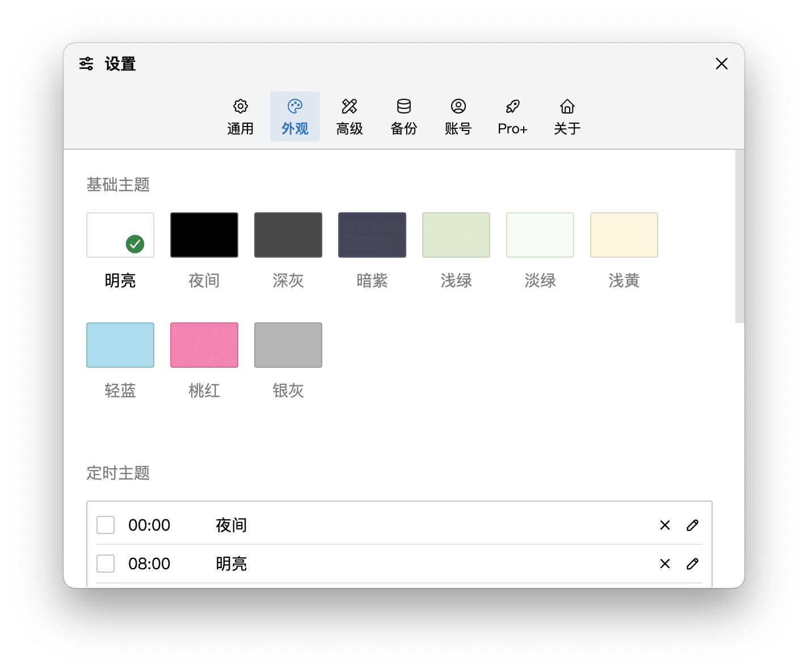Open the 备份 backup tab

(404, 117)
